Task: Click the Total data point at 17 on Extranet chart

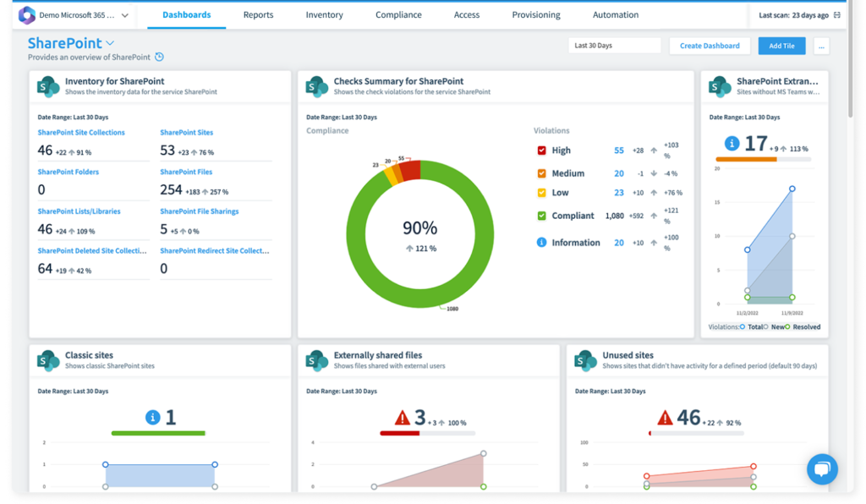Action: [x=792, y=189]
